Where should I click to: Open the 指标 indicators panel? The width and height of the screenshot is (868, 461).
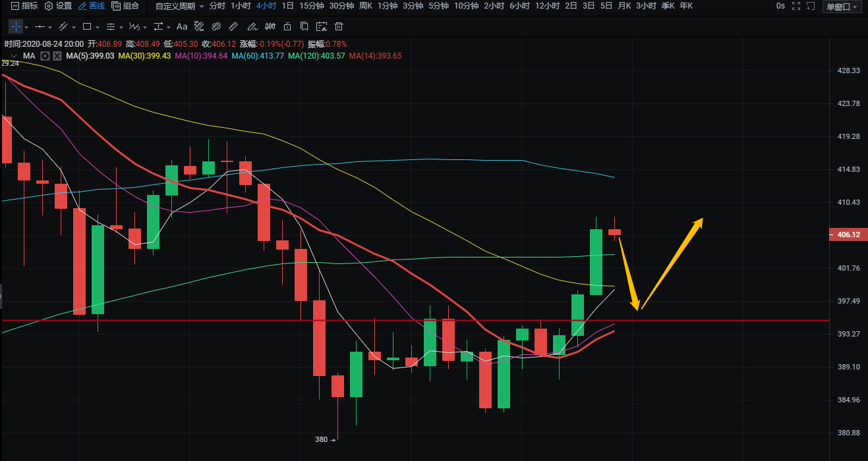tap(24, 6)
